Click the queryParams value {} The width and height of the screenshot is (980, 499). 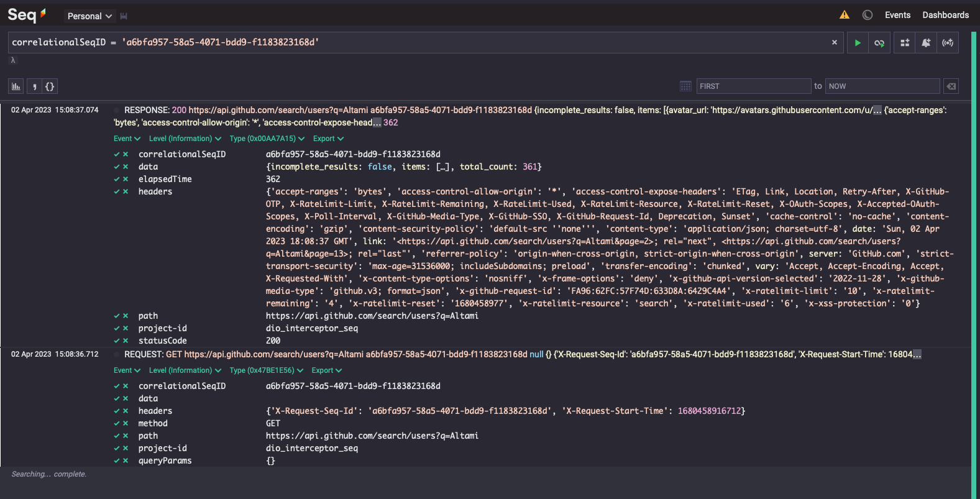point(271,460)
